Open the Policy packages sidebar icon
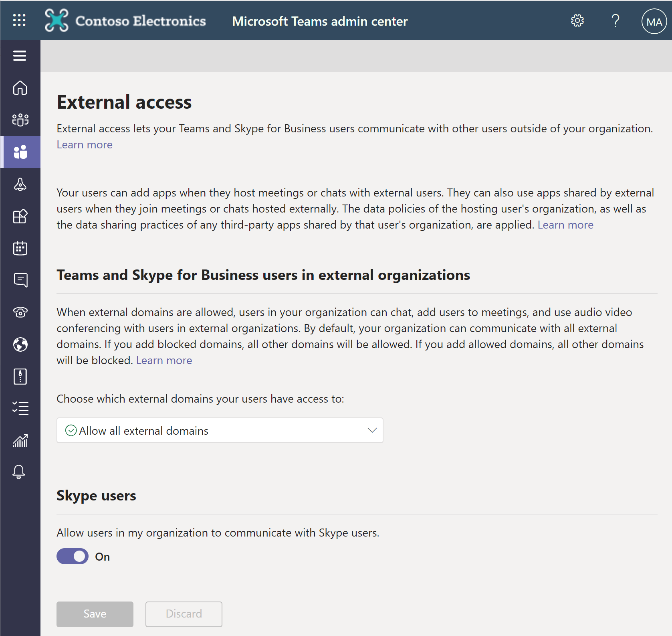The height and width of the screenshot is (636, 672). 20,377
